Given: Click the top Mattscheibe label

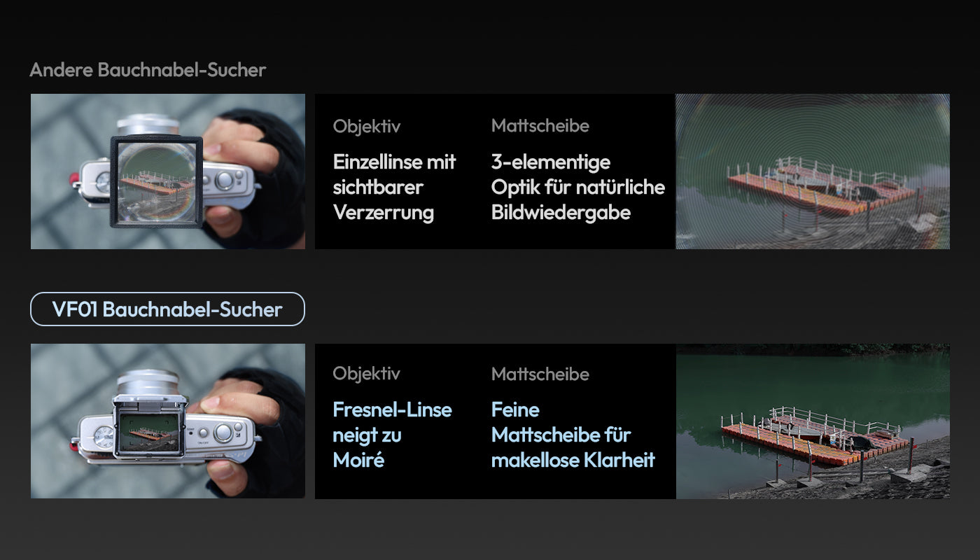Looking at the screenshot, I should (540, 126).
